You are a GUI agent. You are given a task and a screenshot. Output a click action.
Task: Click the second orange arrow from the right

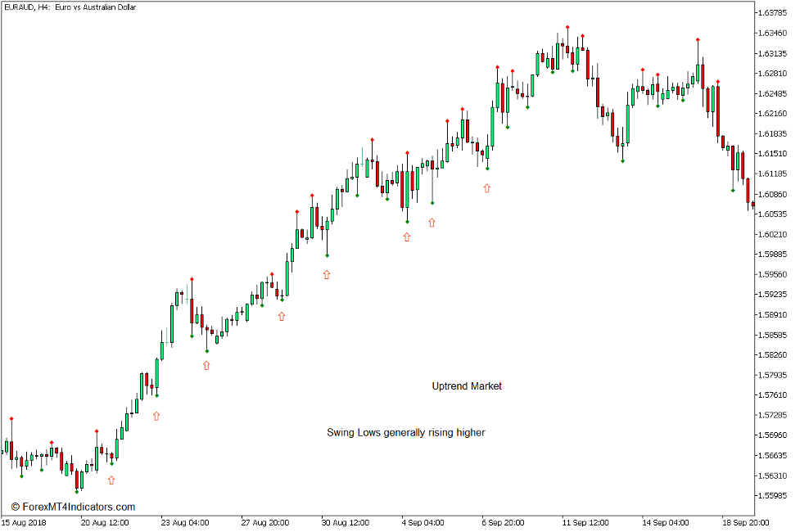coord(432,222)
